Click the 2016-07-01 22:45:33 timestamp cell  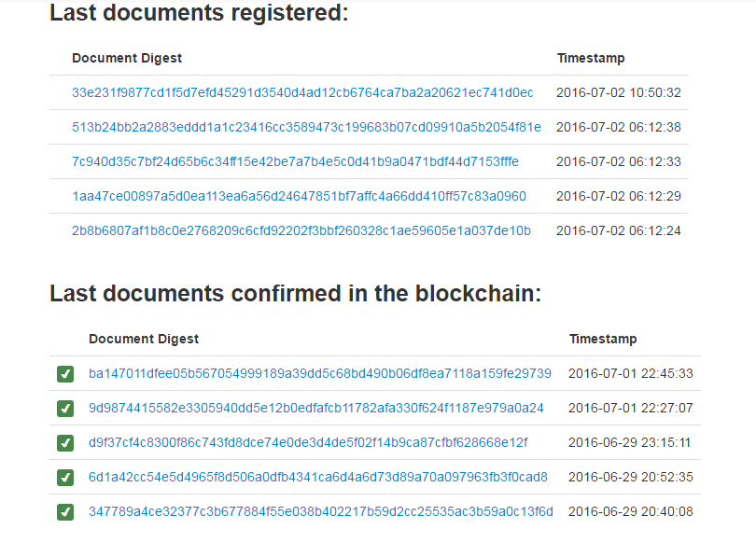point(631,373)
